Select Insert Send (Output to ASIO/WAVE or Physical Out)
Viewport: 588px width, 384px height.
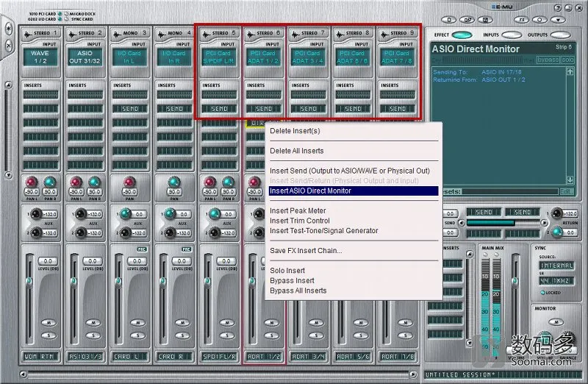pyautogui.click(x=350, y=171)
